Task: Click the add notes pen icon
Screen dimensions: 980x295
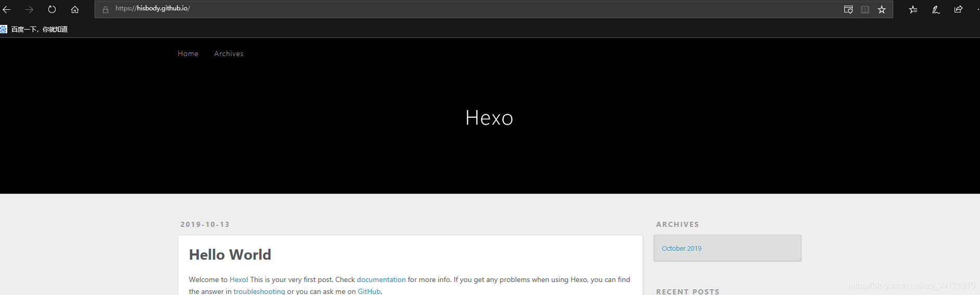Action: (936, 9)
